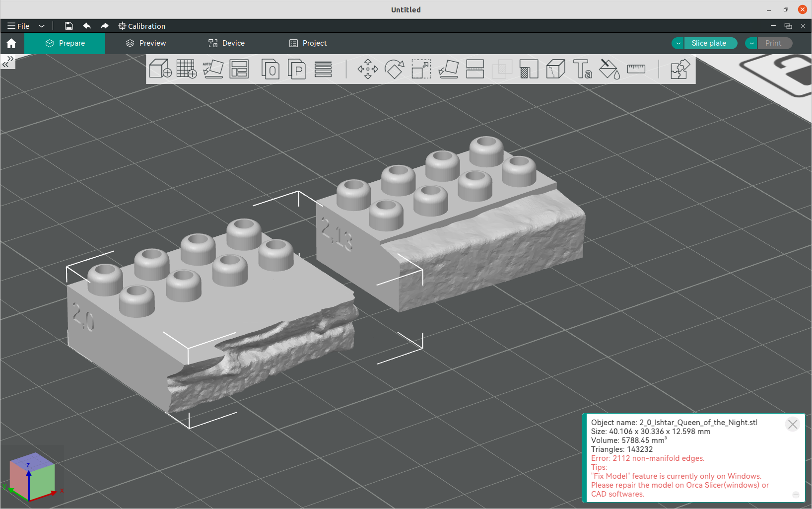This screenshot has width=812, height=509.
Task: Click the Auto orient icon
Action: (x=213, y=69)
